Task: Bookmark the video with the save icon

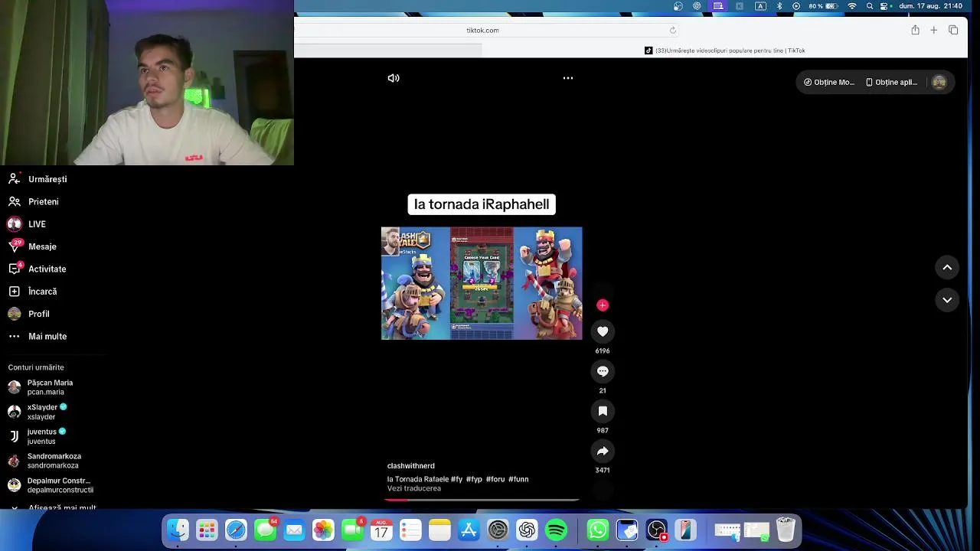Action: 603,411
